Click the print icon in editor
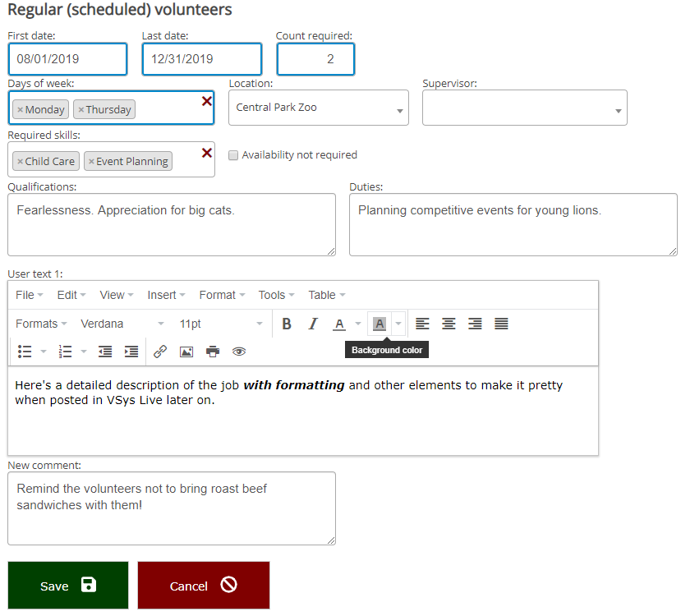The height and width of the screenshot is (616, 681). (213, 352)
